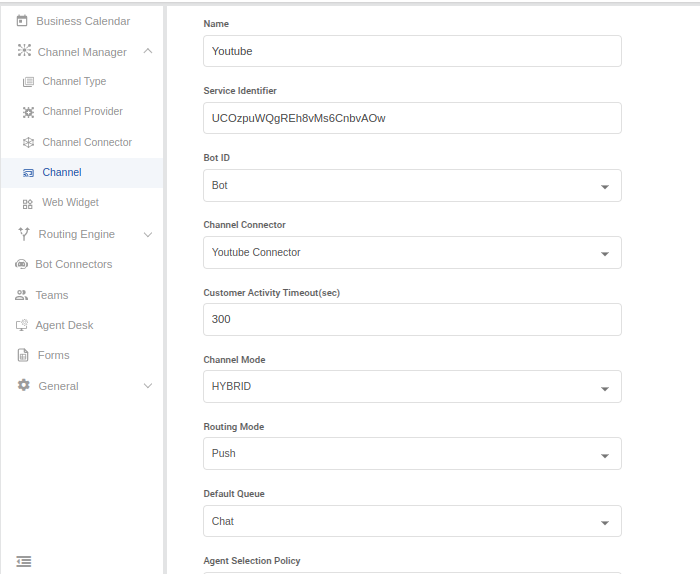Click the Bot Connectors icon
This screenshot has height=574, width=700.
coord(22,265)
